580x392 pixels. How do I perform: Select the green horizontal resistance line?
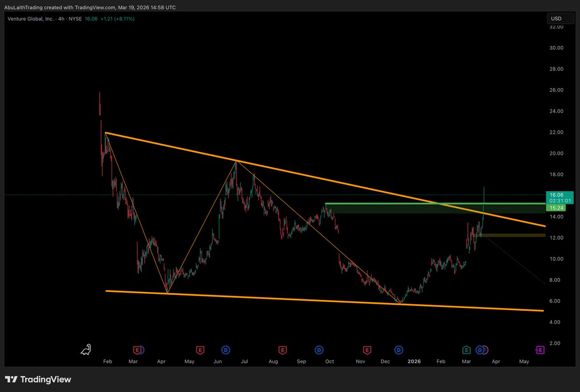coord(435,204)
